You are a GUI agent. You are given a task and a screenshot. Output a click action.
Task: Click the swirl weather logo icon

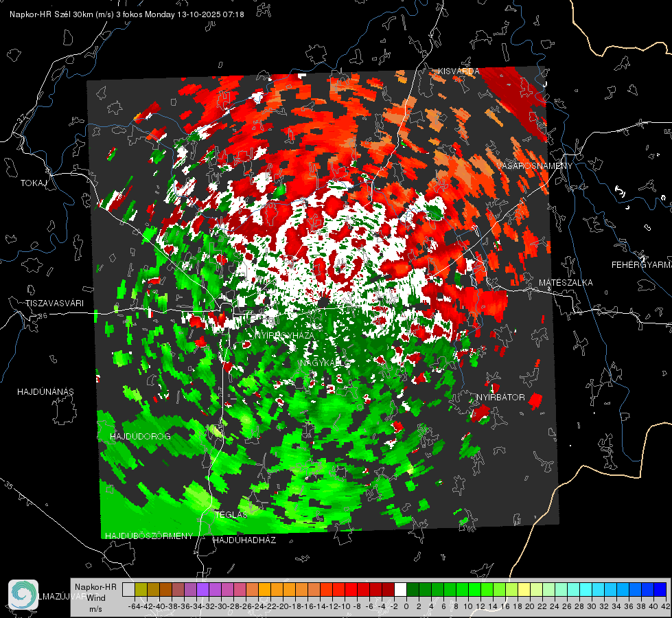(x=23, y=595)
